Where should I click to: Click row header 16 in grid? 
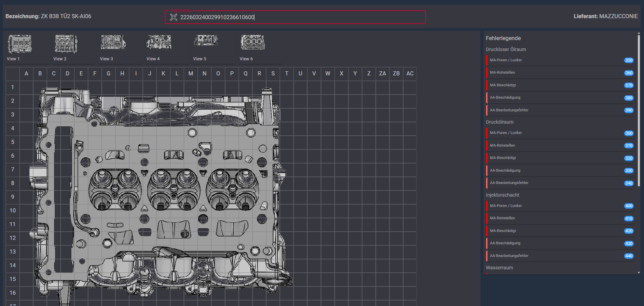point(13,293)
